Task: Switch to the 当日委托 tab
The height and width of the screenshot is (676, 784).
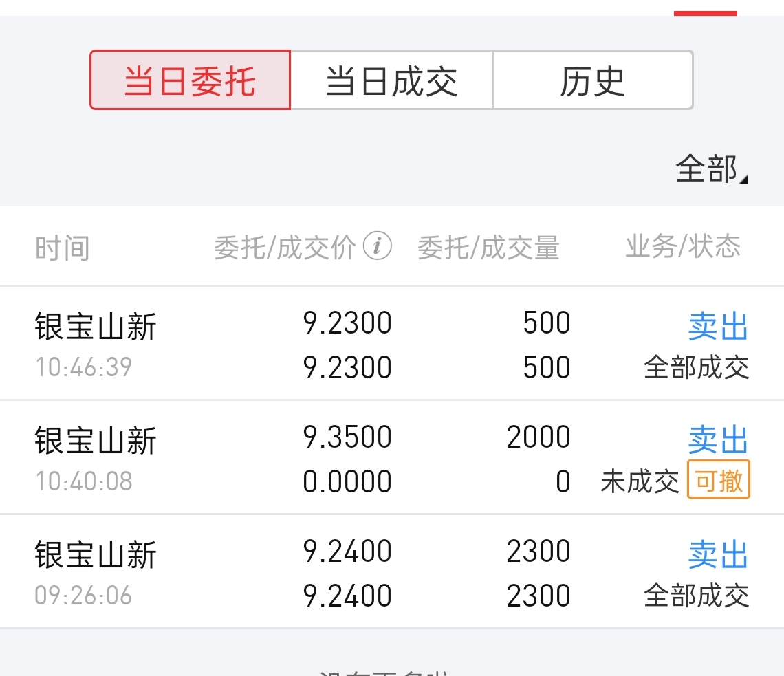Action: click(190, 80)
